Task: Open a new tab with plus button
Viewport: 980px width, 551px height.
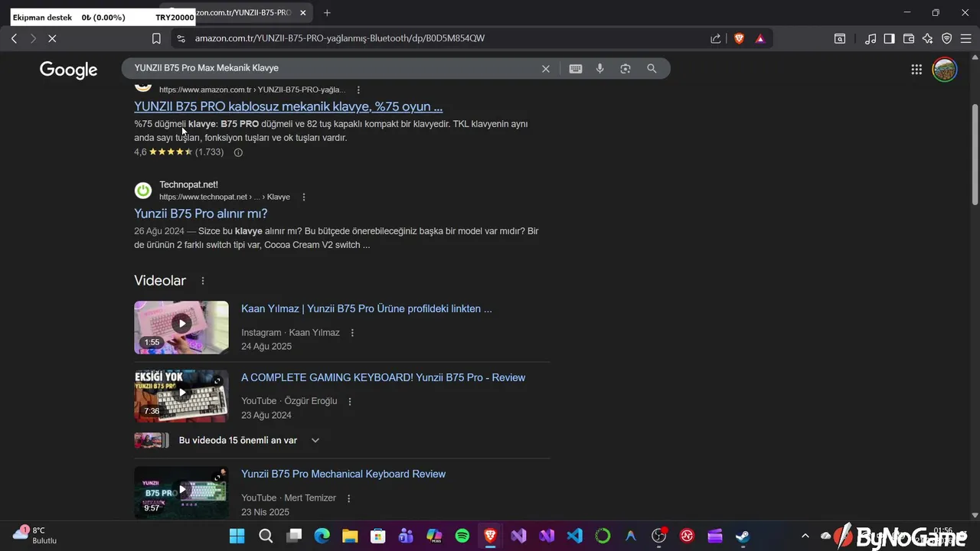Action: click(x=327, y=13)
